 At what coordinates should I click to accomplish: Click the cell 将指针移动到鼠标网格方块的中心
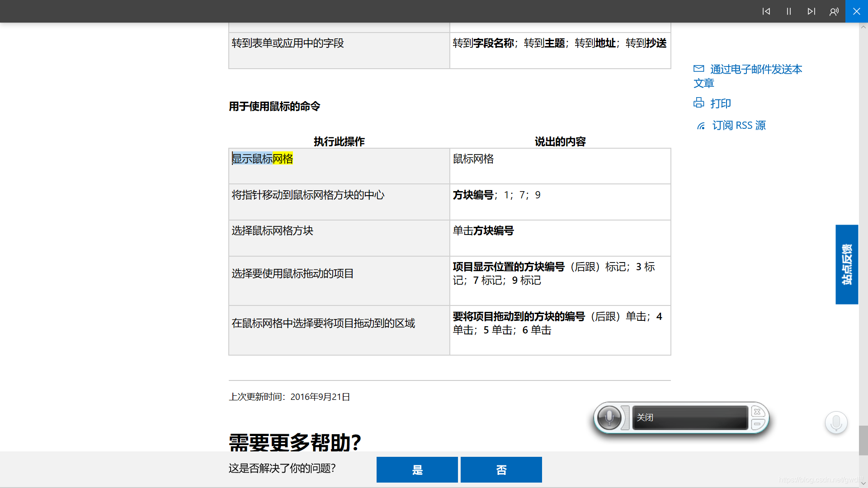(339, 202)
